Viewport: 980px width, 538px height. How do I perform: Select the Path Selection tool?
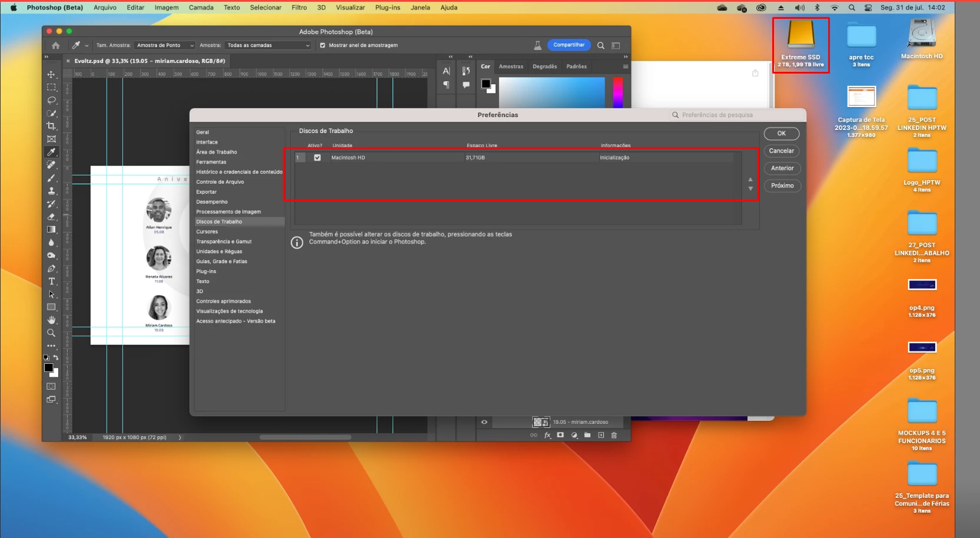(x=51, y=294)
